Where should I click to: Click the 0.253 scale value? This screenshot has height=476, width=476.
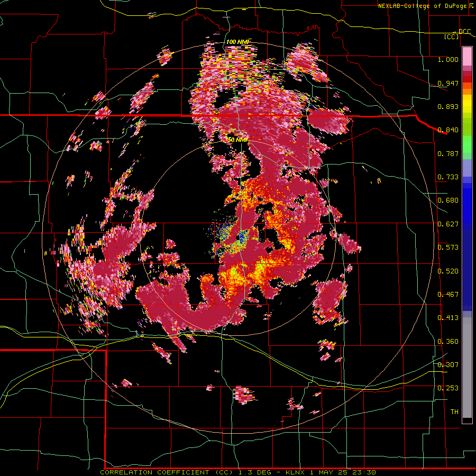pos(448,388)
